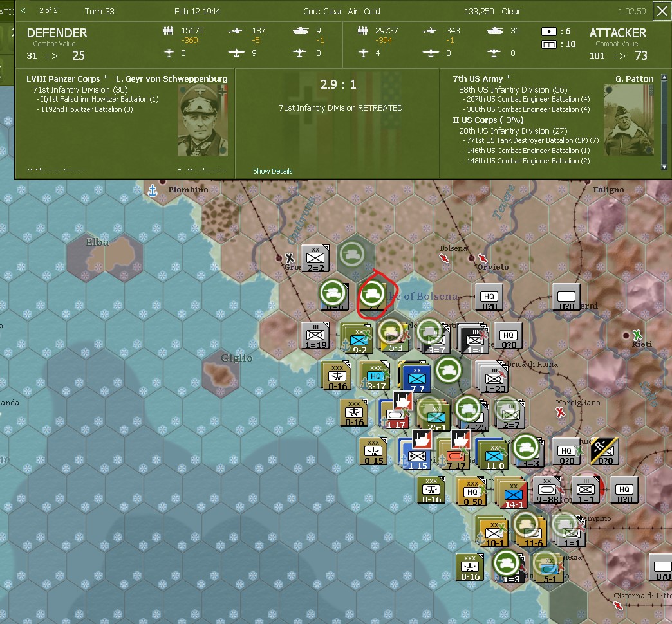Select the red 14-1 division counter
The image size is (672, 624).
point(512,494)
